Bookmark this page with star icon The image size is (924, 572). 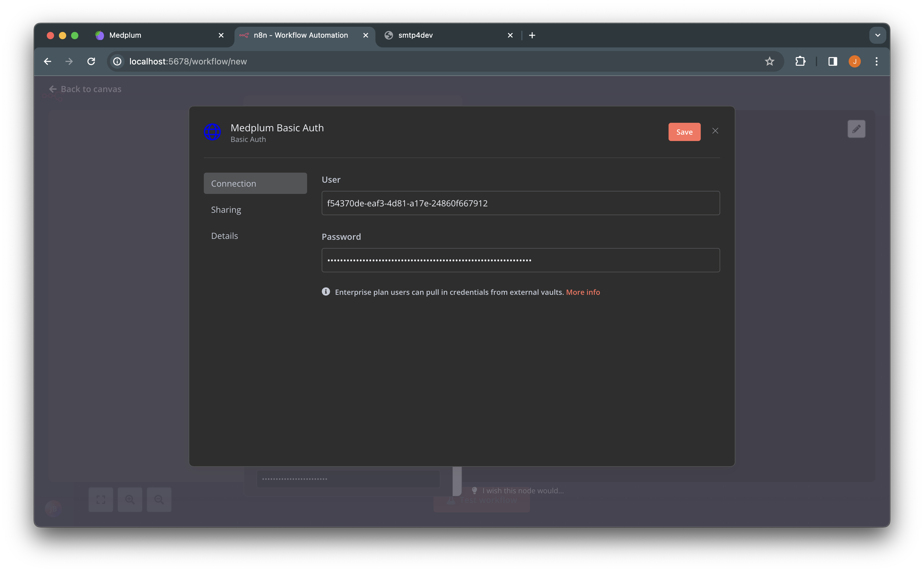(x=769, y=61)
